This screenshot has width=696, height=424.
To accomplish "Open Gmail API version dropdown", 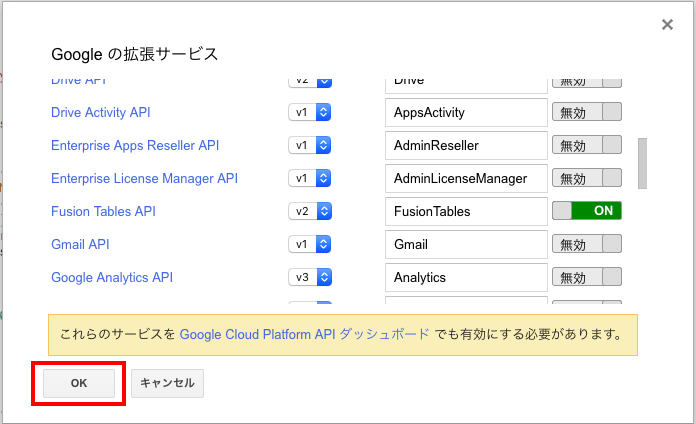I will (x=310, y=244).
